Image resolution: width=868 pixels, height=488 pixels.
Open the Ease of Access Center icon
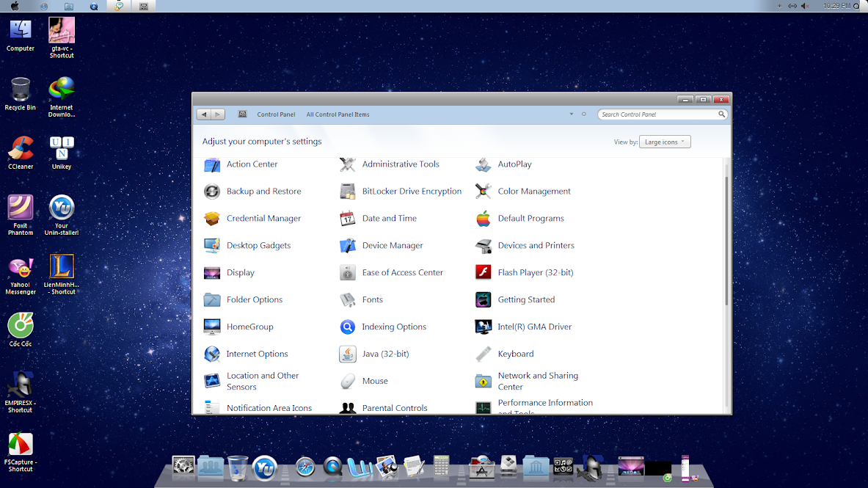[348, 273]
